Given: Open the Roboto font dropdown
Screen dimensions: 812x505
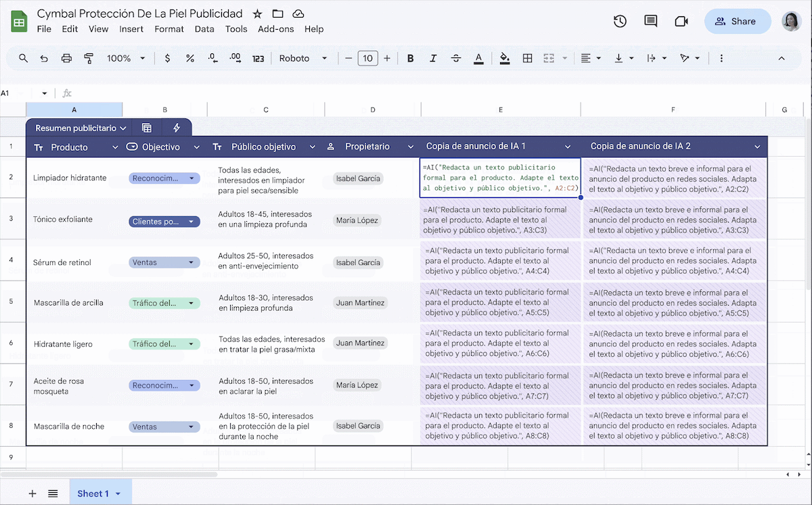Looking at the screenshot, I should (x=303, y=58).
